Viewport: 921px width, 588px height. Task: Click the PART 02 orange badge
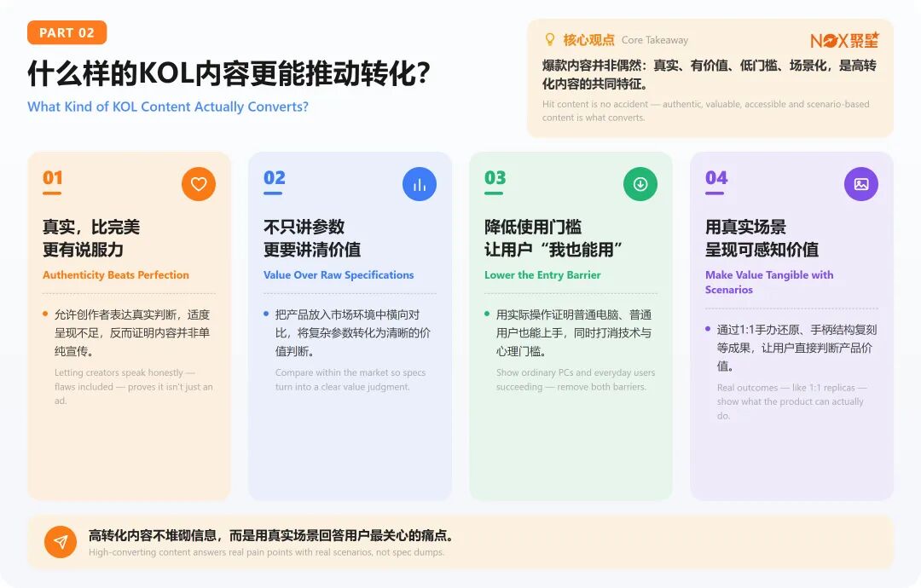click(67, 33)
